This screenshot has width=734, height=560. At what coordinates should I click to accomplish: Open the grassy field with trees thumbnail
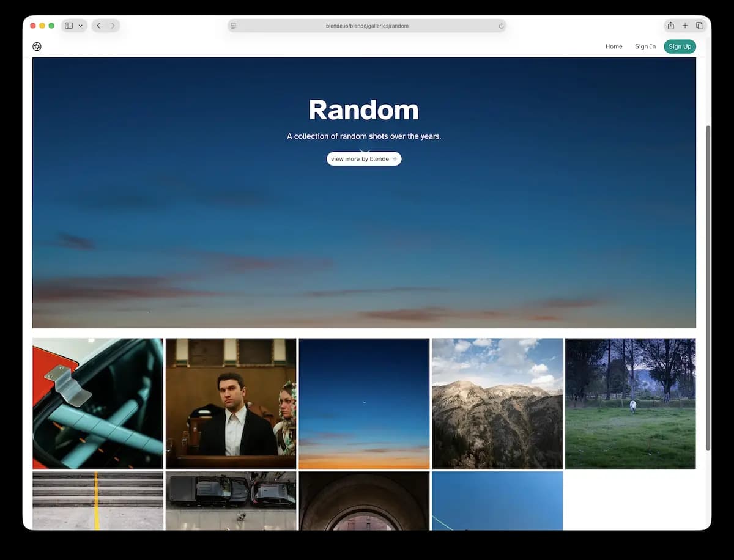click(x=630, y=403)
